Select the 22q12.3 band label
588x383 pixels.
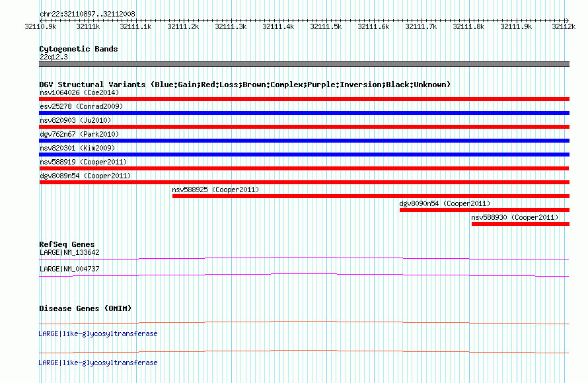(x=54, y=57)
